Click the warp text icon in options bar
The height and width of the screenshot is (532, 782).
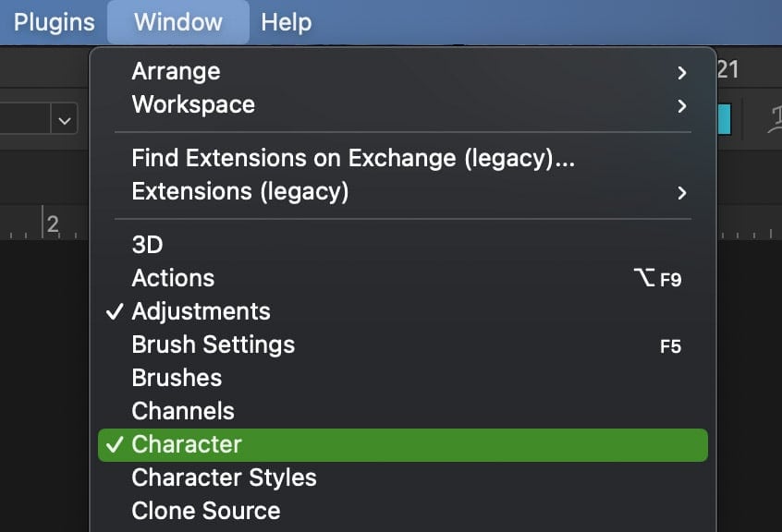click(773, 119)
